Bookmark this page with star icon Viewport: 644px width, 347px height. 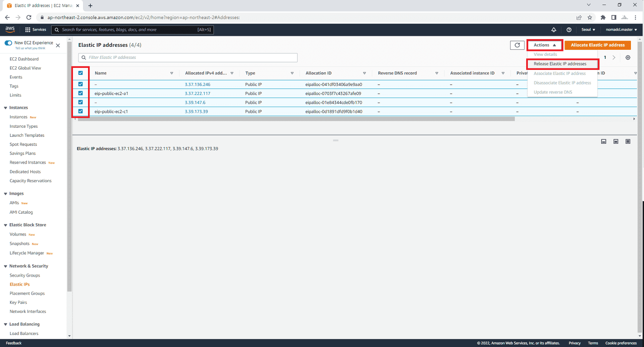coord(590,17)
